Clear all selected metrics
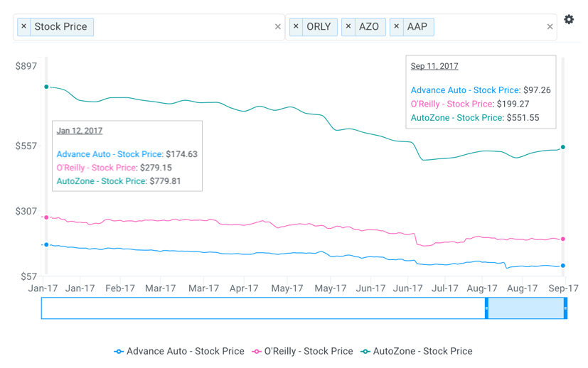588x368 pixels. (x=278, y=27)
